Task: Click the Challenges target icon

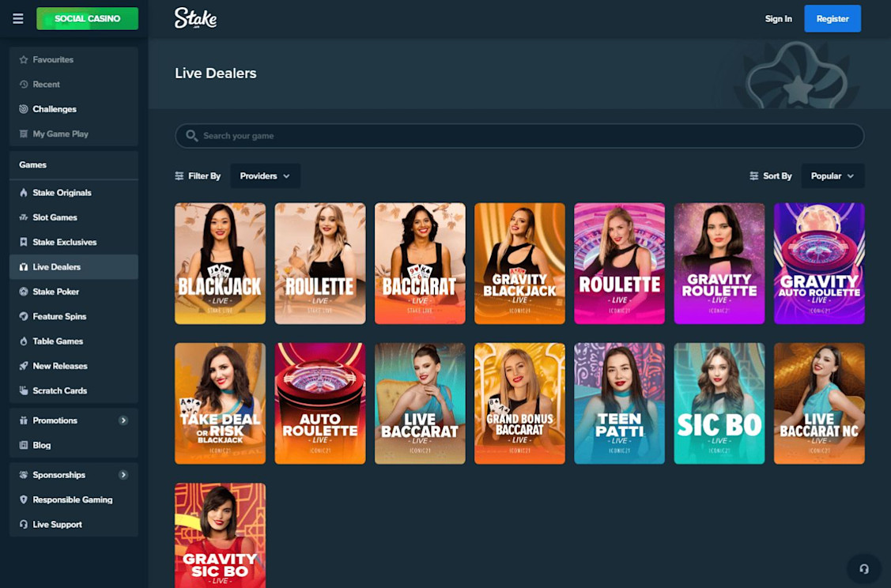Action: (x=23, y=109)
